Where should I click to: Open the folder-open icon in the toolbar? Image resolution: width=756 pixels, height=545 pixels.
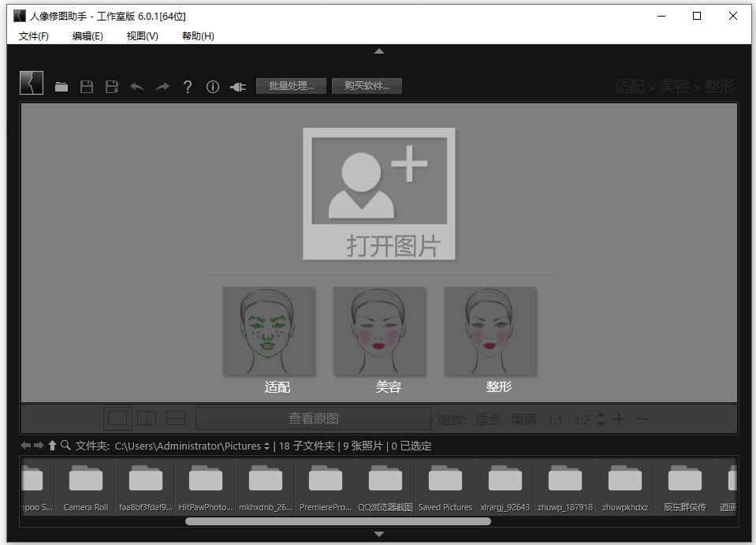61,86
